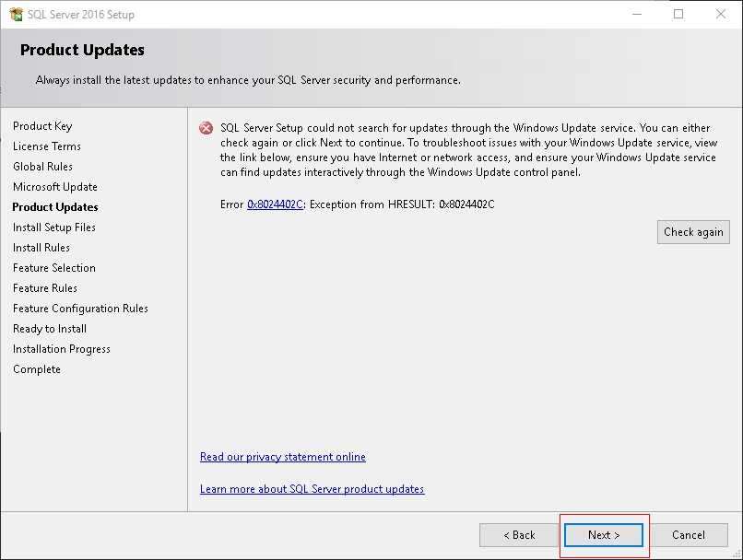Screen dimensions: 743x560
Task: Click 'Exception from HRESULT' text
Action: pos(402,204)
